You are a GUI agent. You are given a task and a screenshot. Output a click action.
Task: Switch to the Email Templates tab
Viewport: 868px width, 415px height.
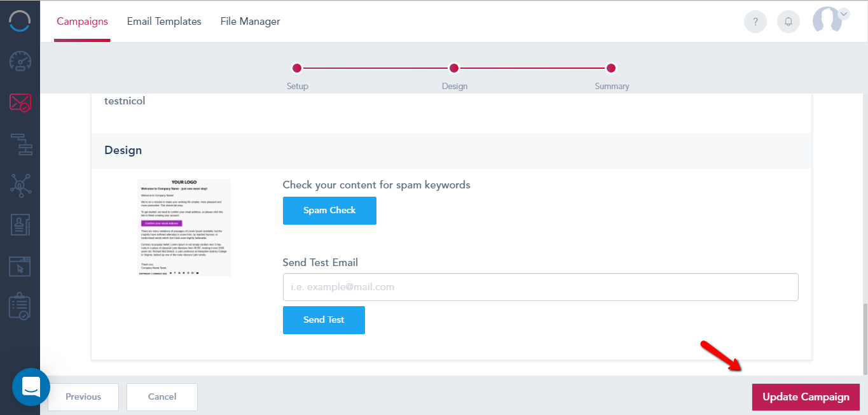(x=164, y=22)
